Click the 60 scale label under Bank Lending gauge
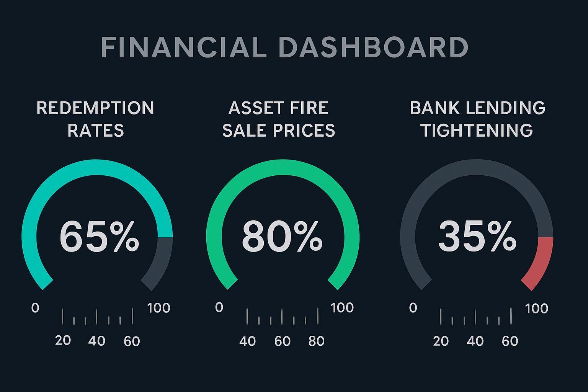588x392 pixels. 510,341
